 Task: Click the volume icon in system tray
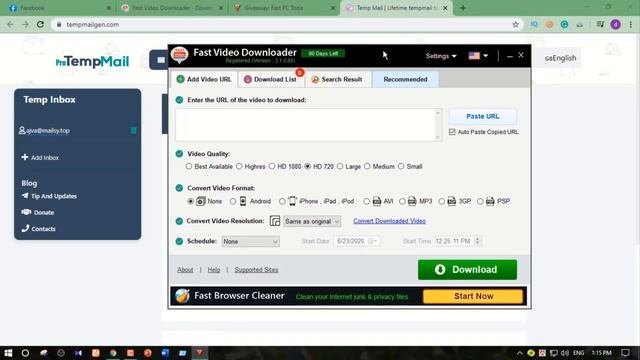pyautogui.click(x=564, y=353)
